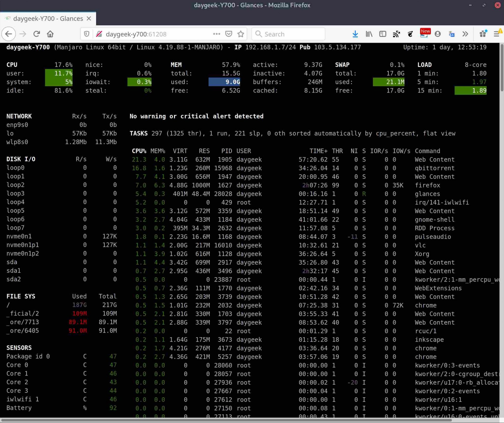The image size is (504, 423).
Task: Open the translation extension
Action: coord(451,34)
